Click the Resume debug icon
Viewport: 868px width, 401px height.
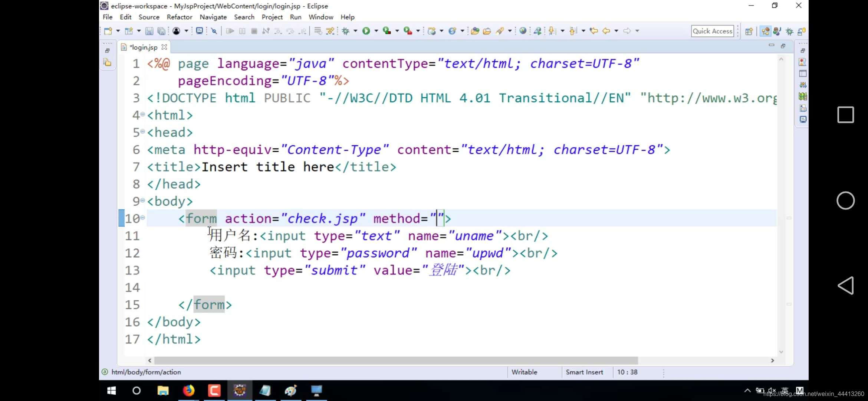(x=230, y=31)
